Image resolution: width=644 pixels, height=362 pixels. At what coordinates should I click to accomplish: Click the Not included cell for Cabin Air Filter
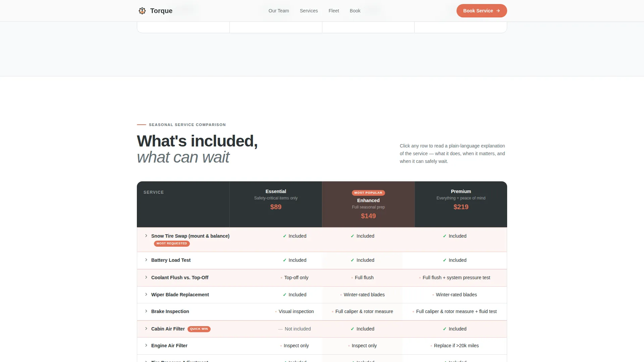coord(294,329)
